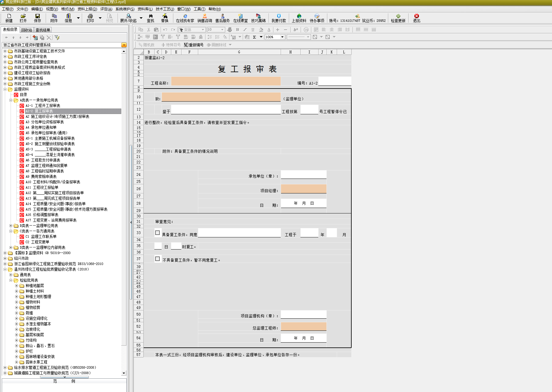The width and height of the screenshot is (552, 392).
Task: Click the sum Σ icon in toolbar
Action: point(254,37)
